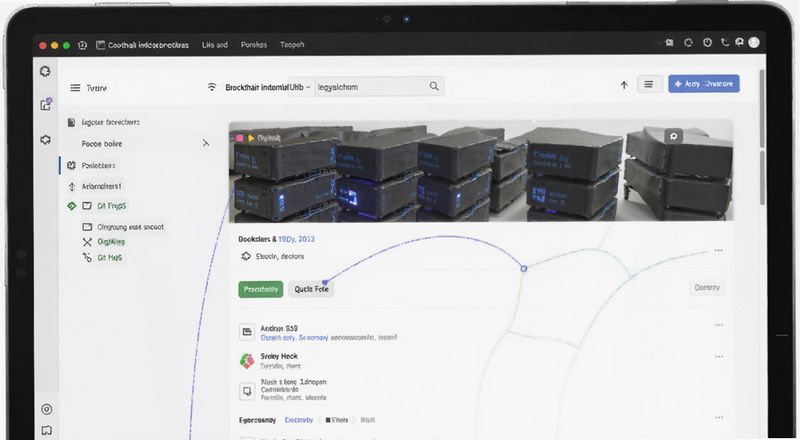Expand the Facee boiire chevron arrow
The height and width of the screenshot is (440, 800).
click(206, 143)
